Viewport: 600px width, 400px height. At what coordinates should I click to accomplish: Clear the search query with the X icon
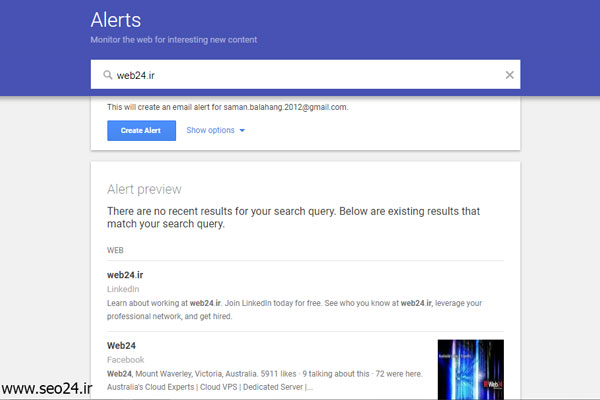point(509,75)
